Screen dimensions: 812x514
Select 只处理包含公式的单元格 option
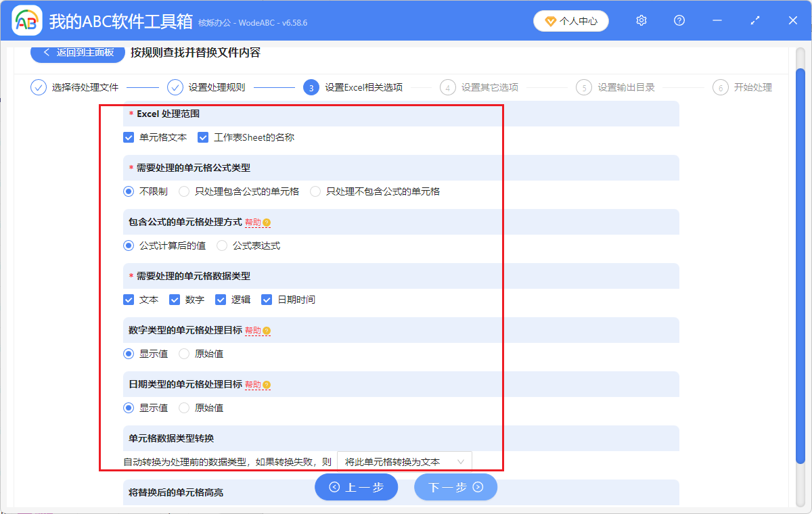(x=183, y=191)
